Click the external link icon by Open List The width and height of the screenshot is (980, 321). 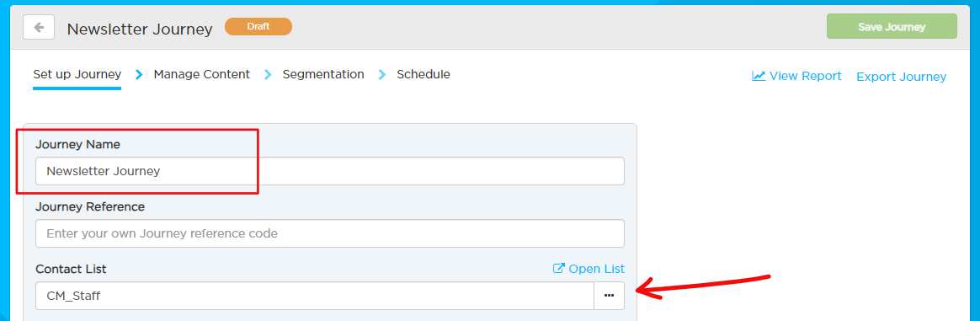tap(559, 269)
